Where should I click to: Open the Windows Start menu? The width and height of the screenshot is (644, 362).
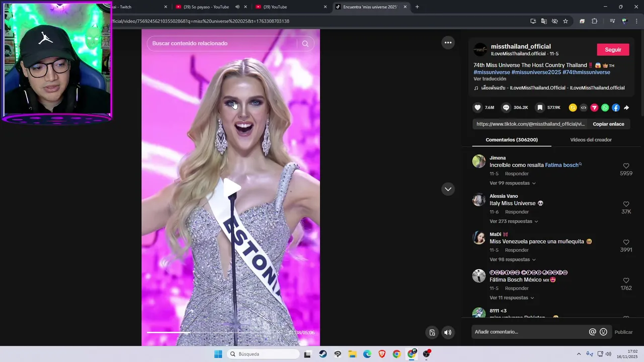pos(218,354)
